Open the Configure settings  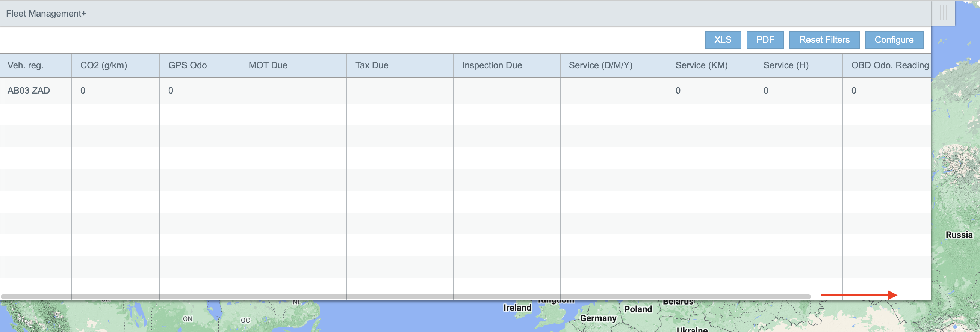tap(894, 40)
